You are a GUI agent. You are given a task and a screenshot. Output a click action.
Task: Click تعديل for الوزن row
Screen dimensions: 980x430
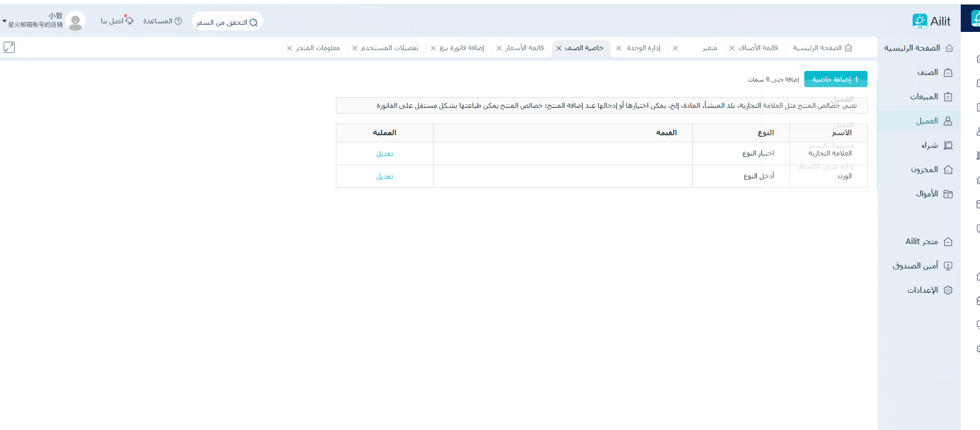point(384,177)
